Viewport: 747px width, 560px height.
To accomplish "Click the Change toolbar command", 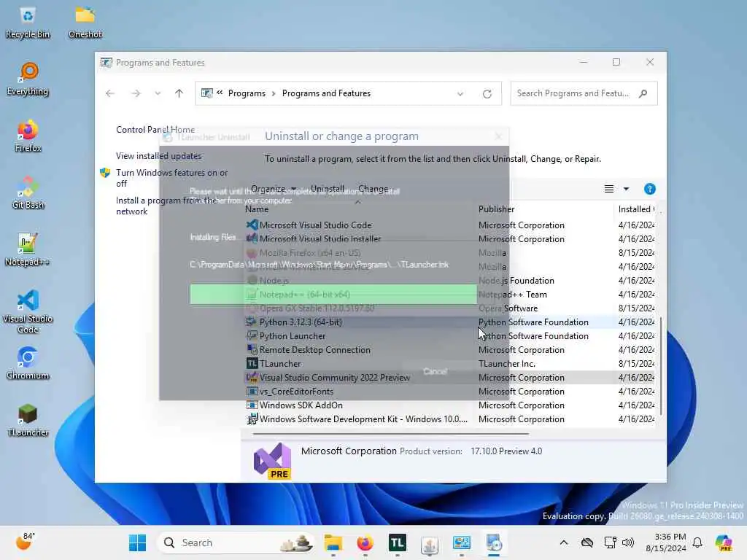I will 373,189.
